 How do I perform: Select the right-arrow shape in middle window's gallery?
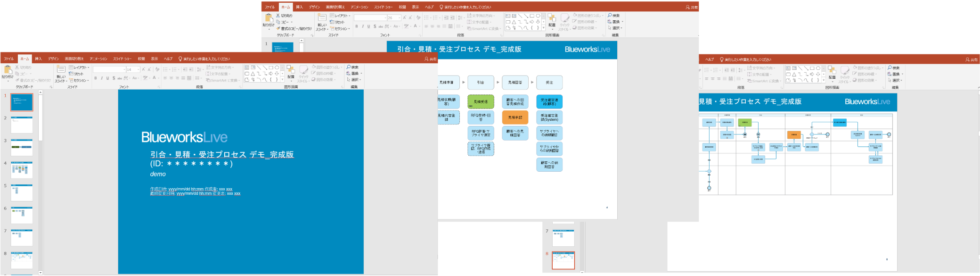[x=532, y=22]
